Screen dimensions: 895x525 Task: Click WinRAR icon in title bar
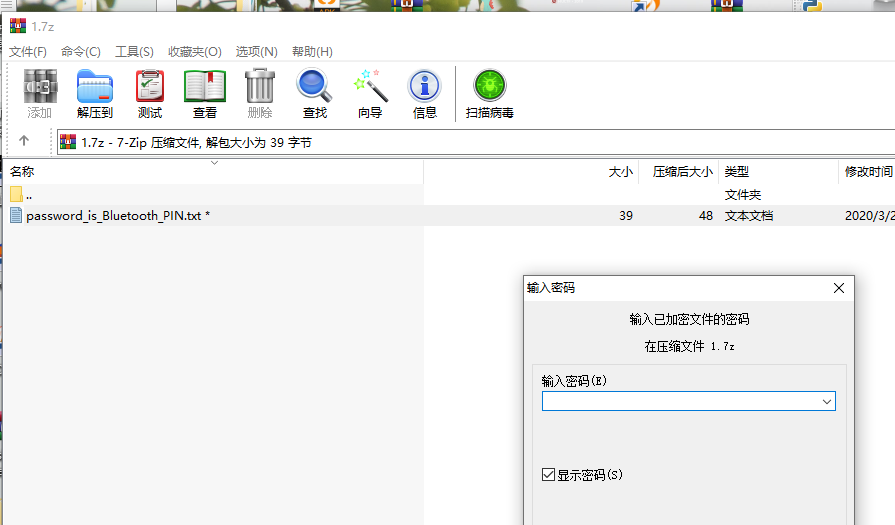tap(18, 26)
